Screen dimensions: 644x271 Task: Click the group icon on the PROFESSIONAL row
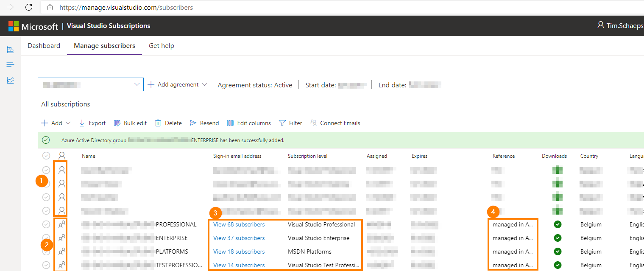(x=62, y=224)
